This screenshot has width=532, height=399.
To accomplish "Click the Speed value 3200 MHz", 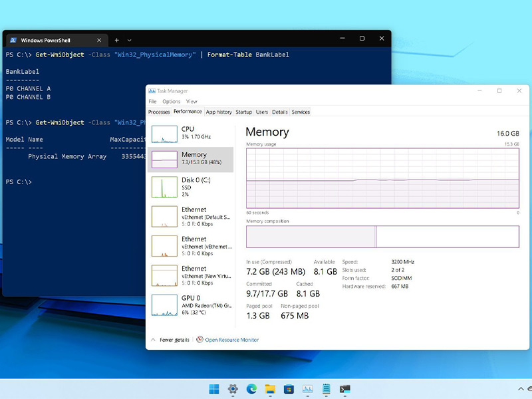I will (x=403, y=262).
